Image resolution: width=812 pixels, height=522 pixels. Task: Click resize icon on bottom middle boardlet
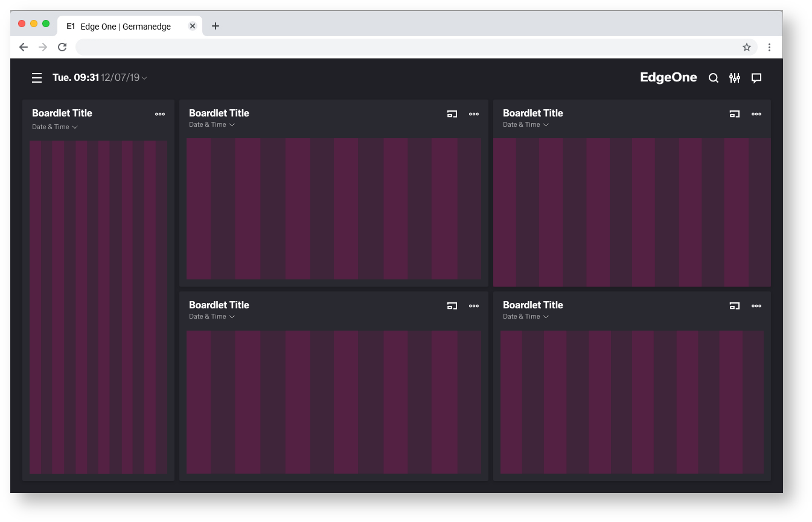pos(452,306)
